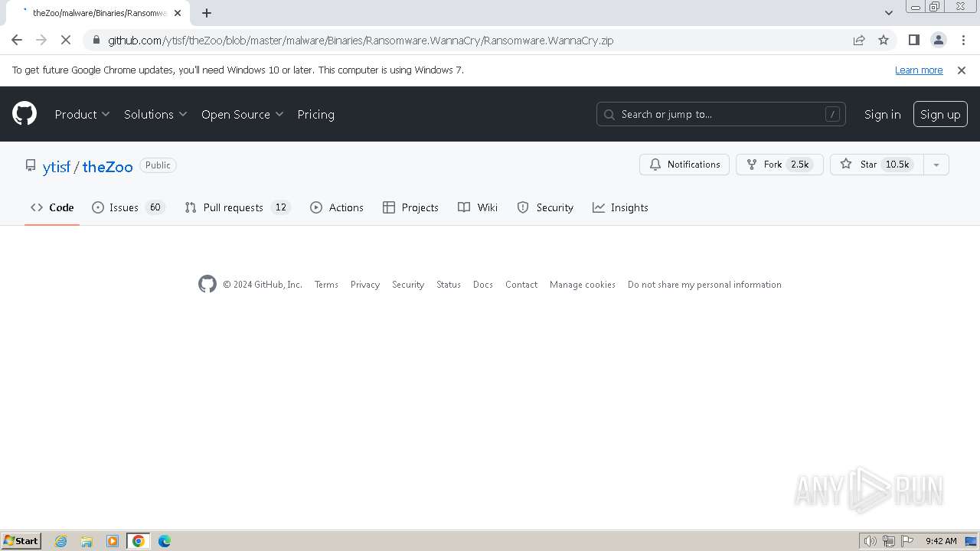Open the Terms footer link
Viewport: 980px width, 551px height.
(326, 285)
